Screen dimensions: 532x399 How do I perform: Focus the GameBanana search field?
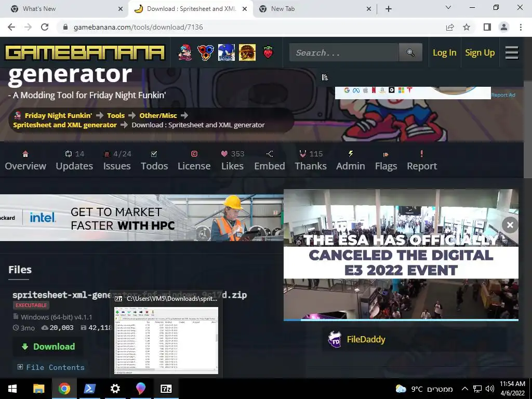click(x=344, y=52)
